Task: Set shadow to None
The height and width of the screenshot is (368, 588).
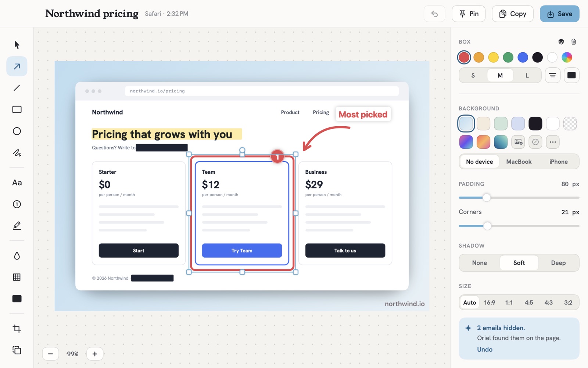Action: [480, 263]
